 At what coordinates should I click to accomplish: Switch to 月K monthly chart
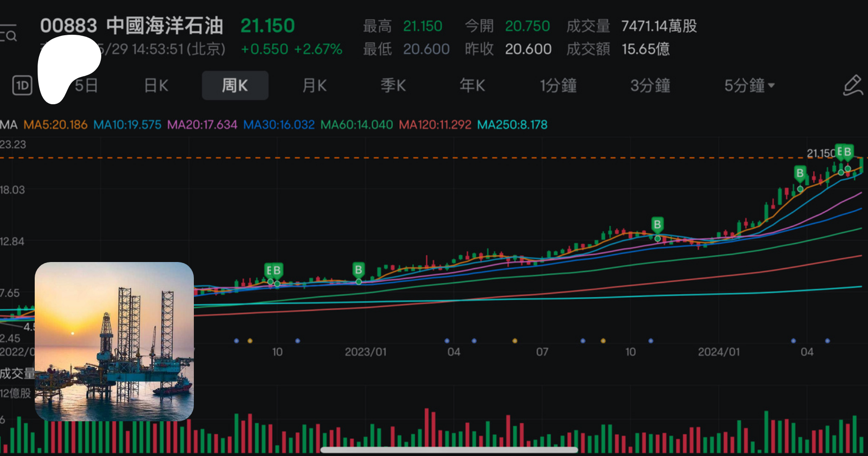[314, 86]
